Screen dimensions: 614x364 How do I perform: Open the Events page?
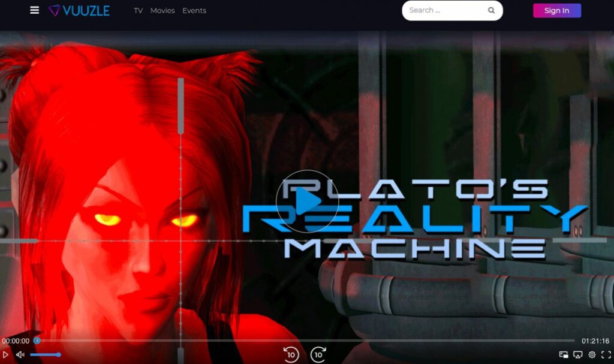click(x=194, y=11)
